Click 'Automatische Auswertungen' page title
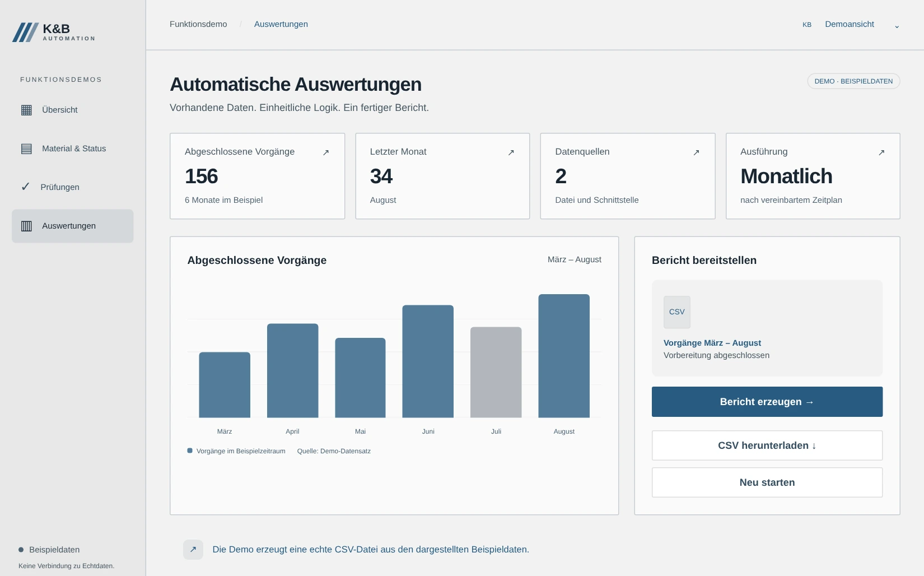The height and width of the screenshot is (576, 924). click(x=296, y=85)
